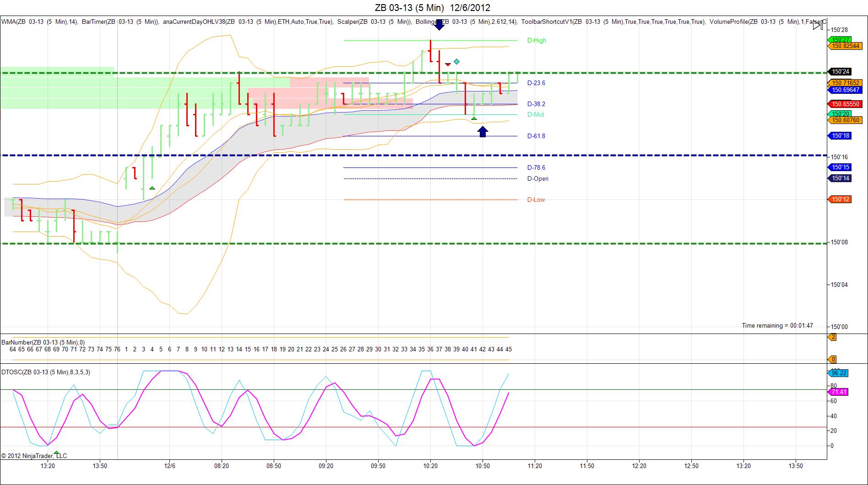Click the 09:20 time axis label
This screenshot has height=485, width=868.
pos(326,466)
